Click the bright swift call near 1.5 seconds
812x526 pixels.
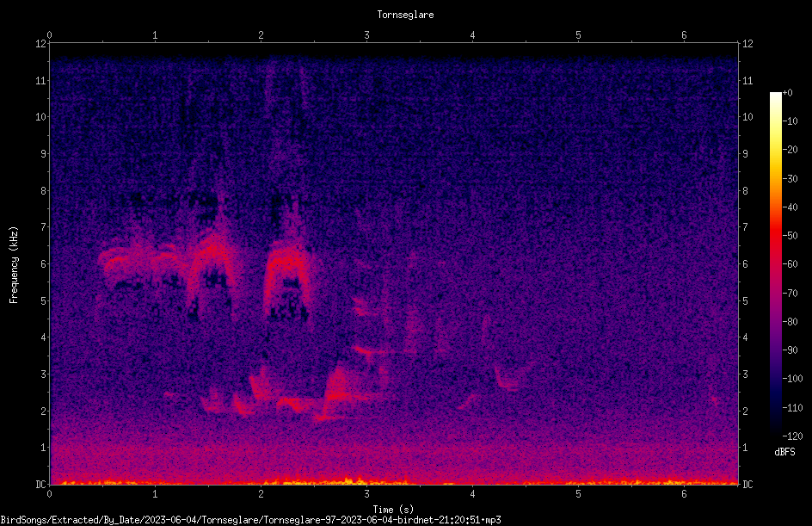(212, 259)
